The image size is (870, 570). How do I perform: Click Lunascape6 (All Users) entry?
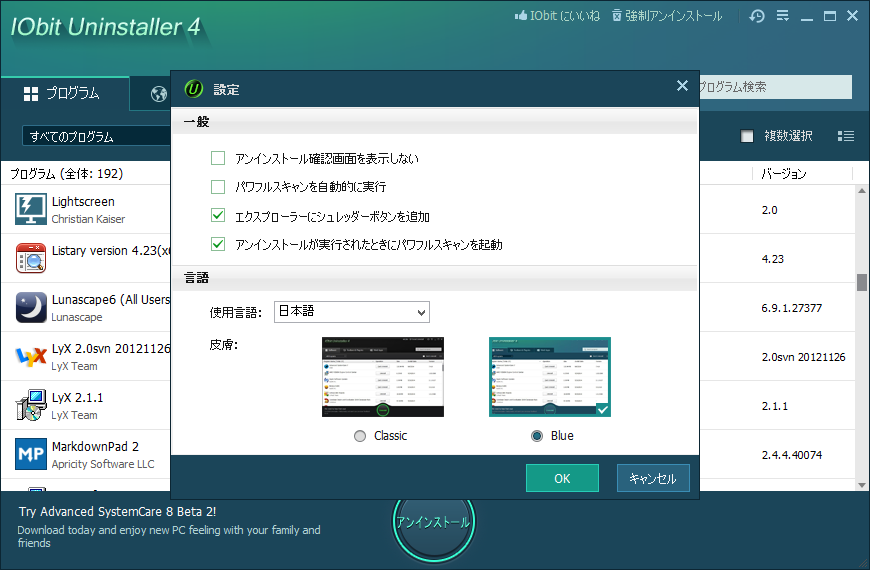coord(110,300)
